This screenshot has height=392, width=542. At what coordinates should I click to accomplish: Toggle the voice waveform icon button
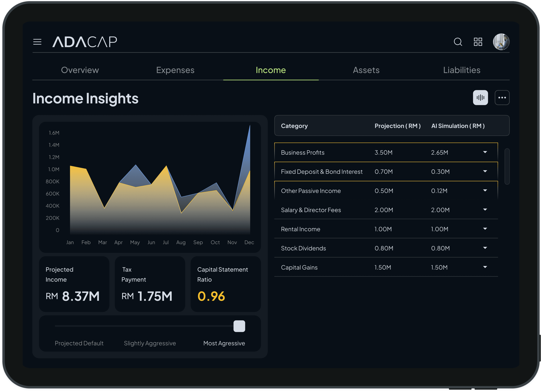(x=480, y=97)
